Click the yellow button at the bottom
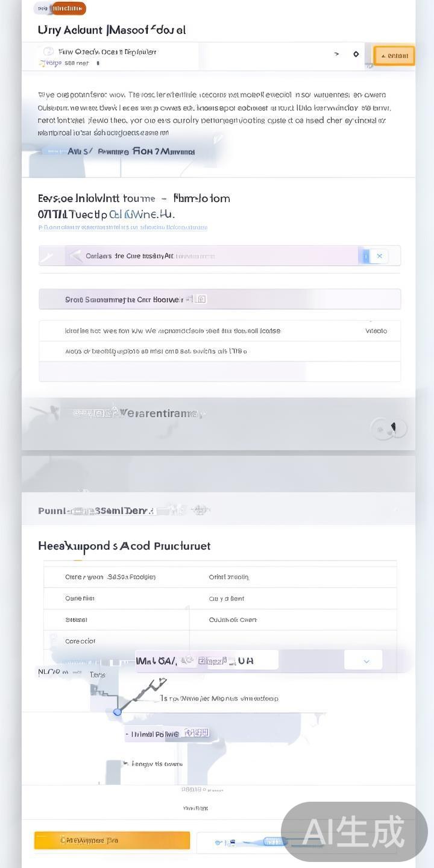 coord(112,840)
